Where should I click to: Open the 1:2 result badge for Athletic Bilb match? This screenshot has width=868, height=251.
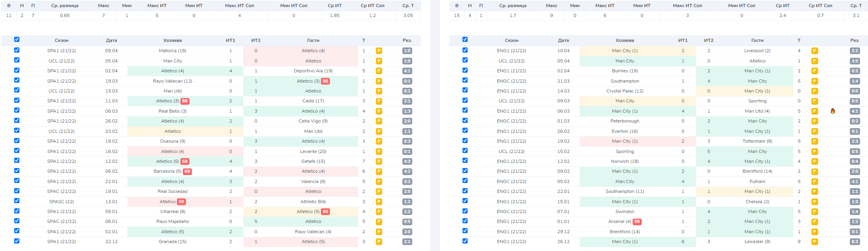click(407, 202)
